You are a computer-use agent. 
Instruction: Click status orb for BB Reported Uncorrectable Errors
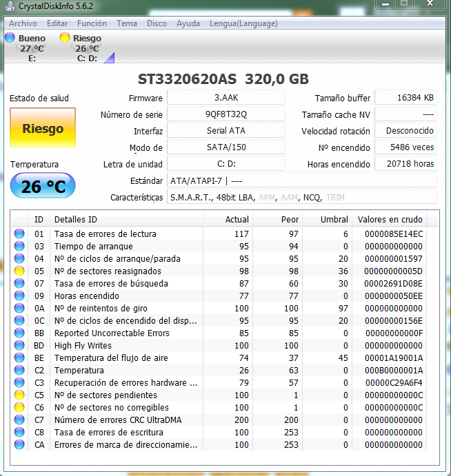(x=19, y=333)
